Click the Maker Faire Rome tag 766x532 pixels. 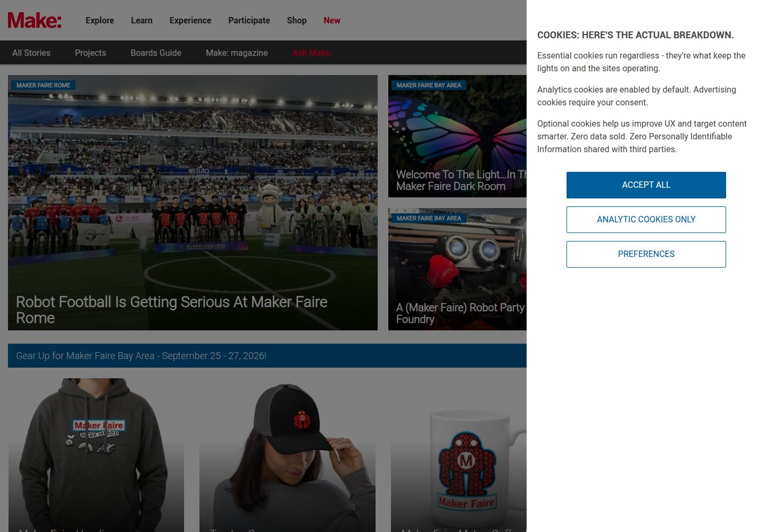[x=43, y=85]
